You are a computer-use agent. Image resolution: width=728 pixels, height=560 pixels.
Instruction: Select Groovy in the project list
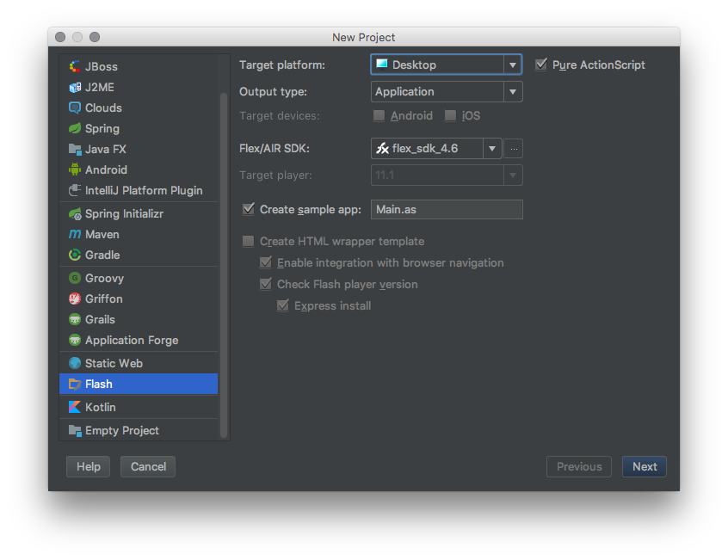pyautogui.click(x=139, y=278)
